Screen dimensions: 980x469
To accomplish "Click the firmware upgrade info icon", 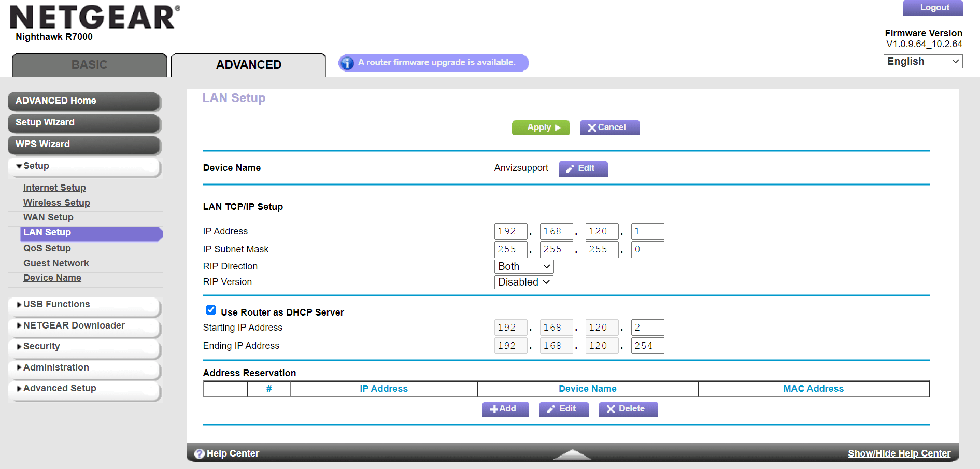I will [347, 63].
